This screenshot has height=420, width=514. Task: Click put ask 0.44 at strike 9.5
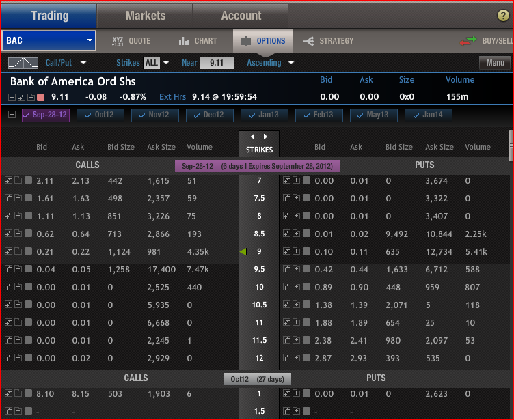point(359,270)
